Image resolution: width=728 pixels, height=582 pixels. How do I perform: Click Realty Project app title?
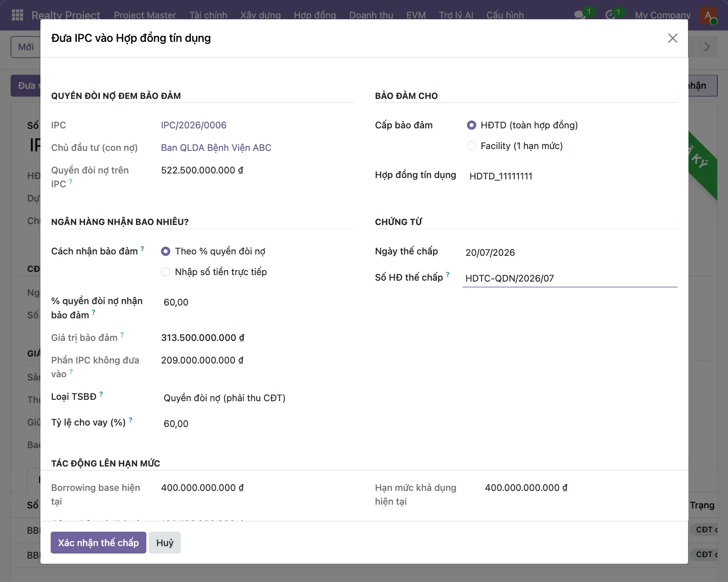click(x=66, y=15)
